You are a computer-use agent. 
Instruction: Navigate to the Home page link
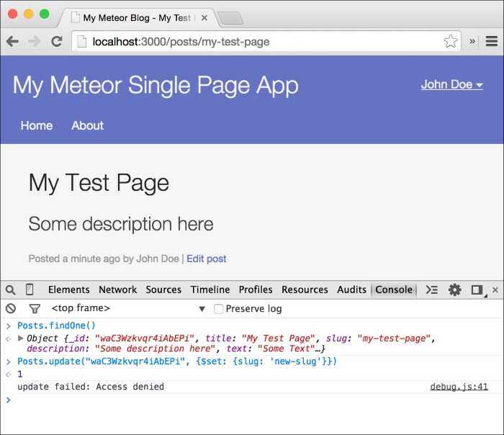37,125
